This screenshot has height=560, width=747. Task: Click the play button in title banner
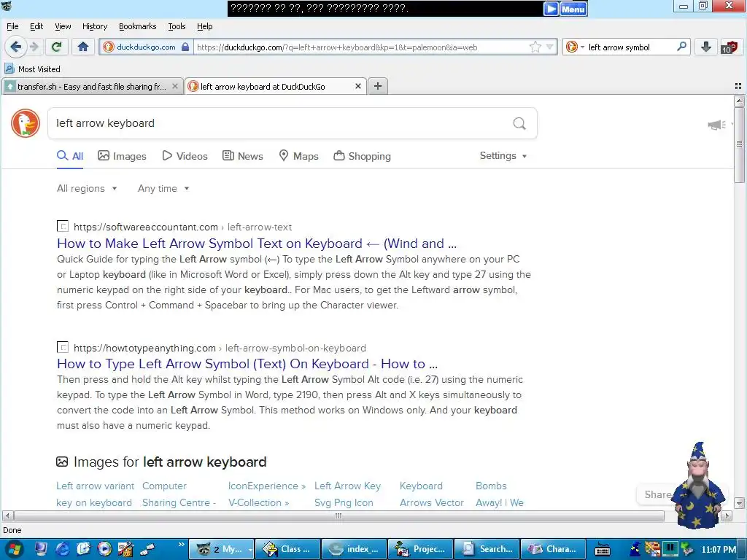click(x=551, y=9)
